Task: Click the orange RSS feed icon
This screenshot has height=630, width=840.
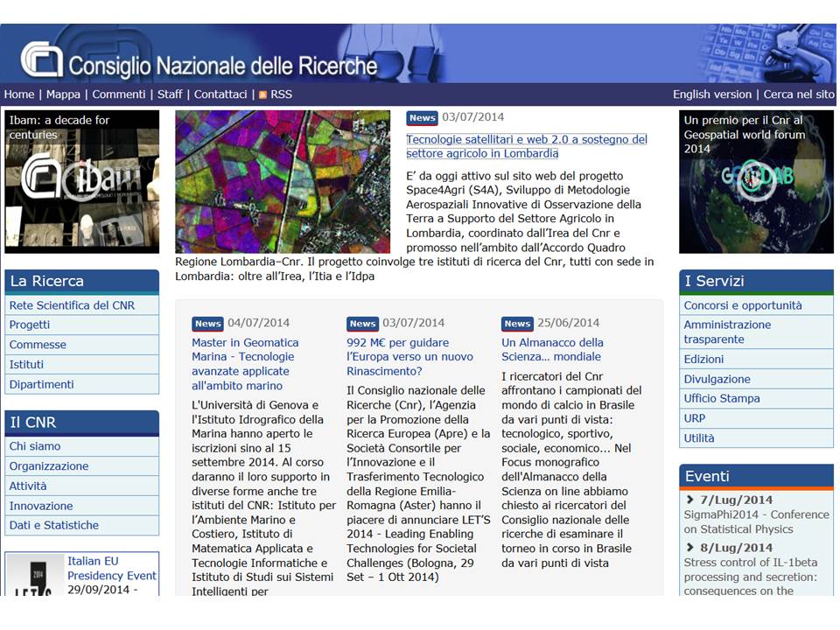Action: 262,94
